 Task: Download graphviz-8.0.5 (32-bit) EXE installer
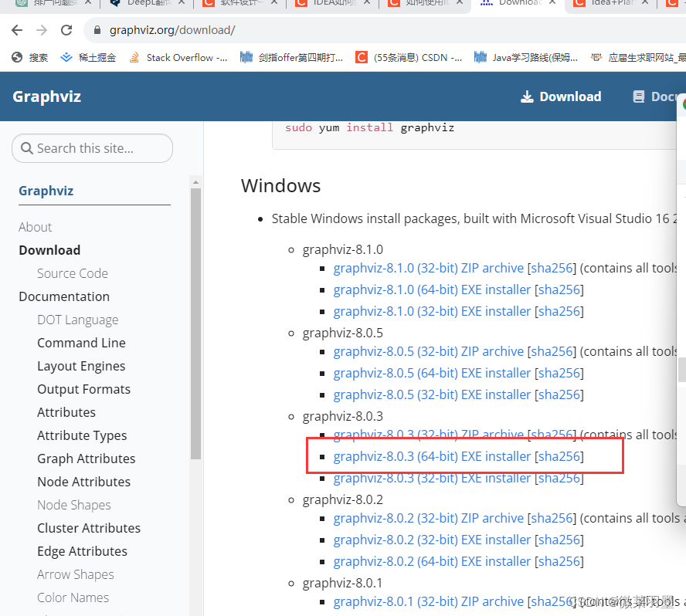[432, 394]
